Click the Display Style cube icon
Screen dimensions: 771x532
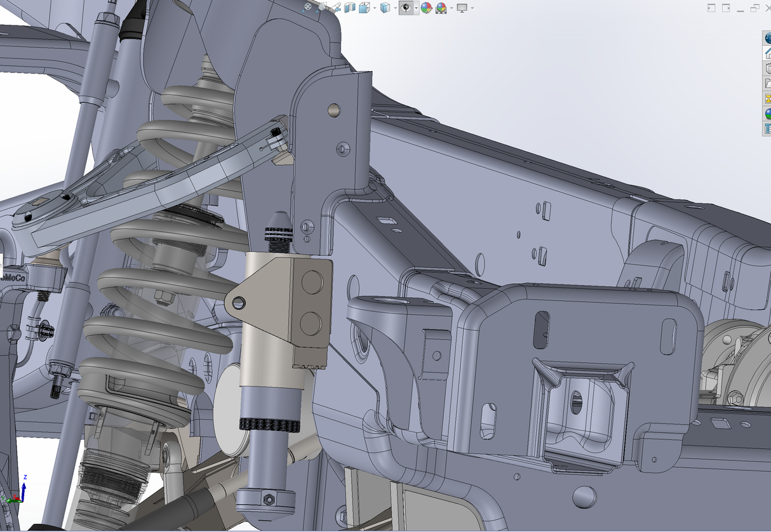385,8
